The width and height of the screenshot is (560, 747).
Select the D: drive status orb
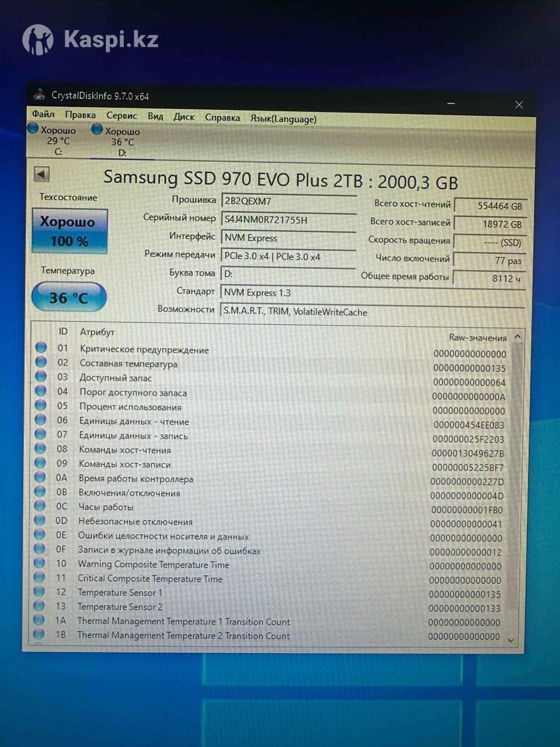coord(97,129)
